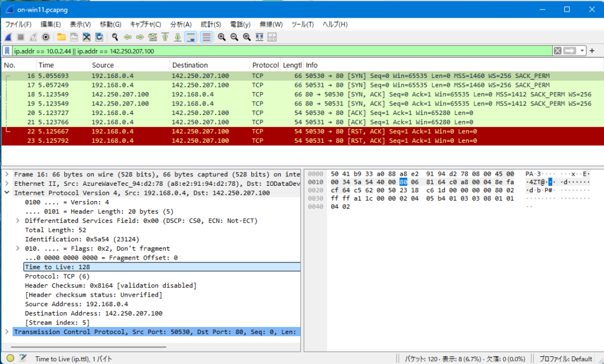Select packet 17 SYN row
604x364 pixels.
tap(303, 85)
